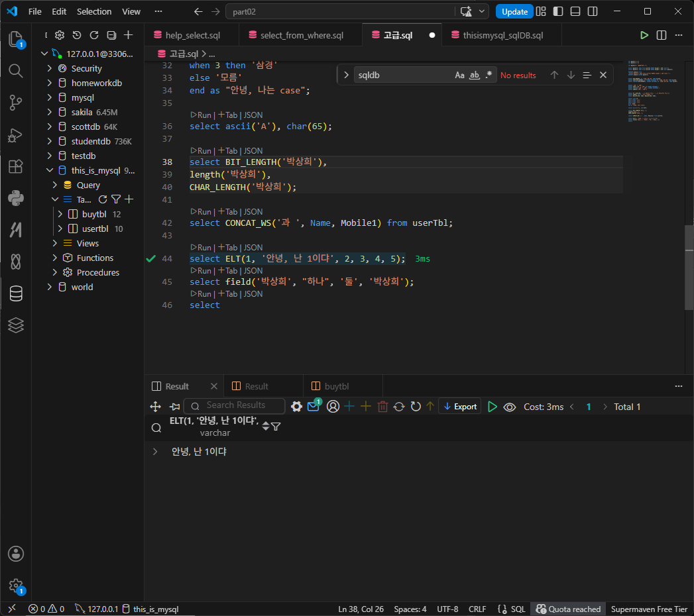Expand the sakila database
The image size is (694, 616).
[50, 113]
